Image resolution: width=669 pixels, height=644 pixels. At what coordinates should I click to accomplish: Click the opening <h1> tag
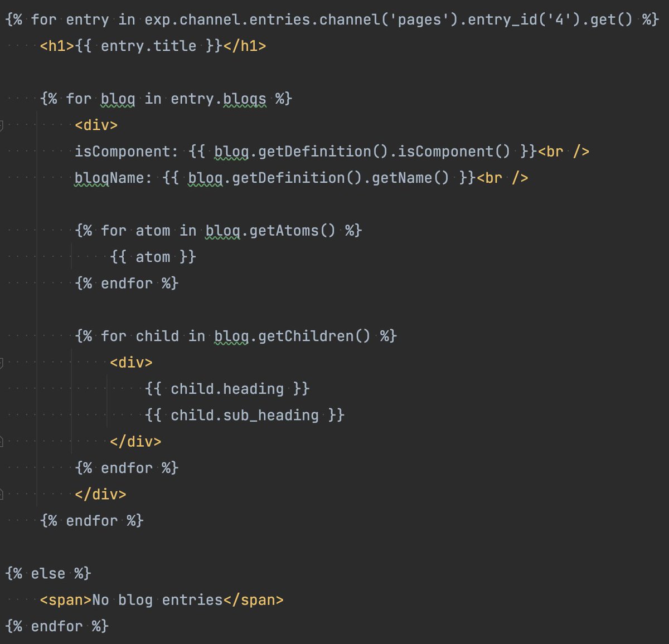click(57, 46)
